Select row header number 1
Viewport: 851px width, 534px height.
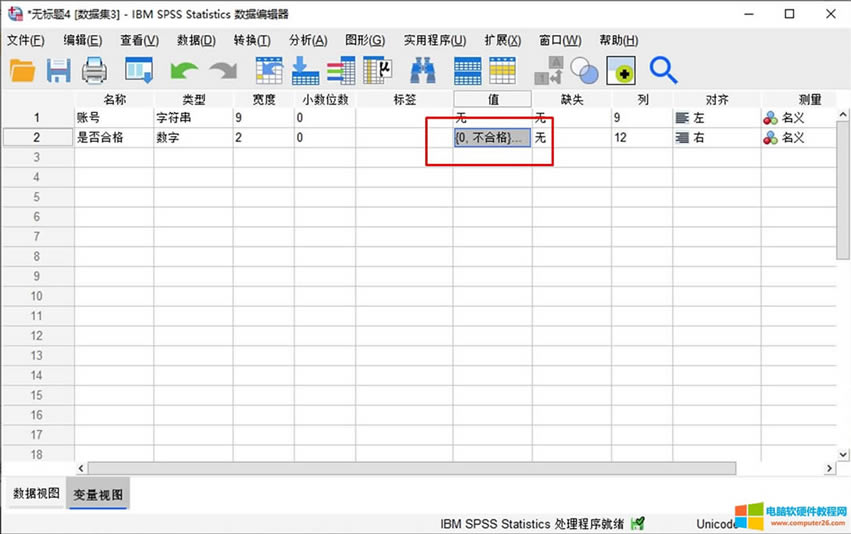point(37,118)
